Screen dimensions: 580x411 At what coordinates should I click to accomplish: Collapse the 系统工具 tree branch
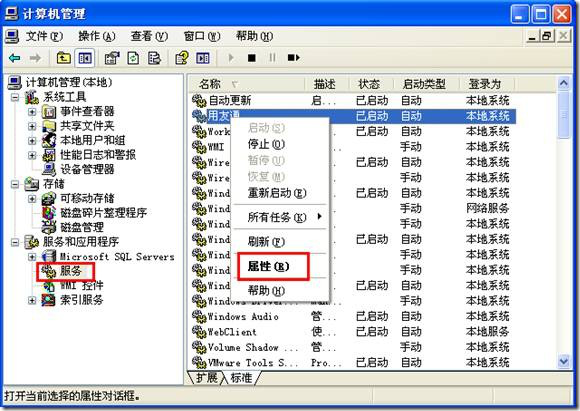[x=15, y=97]
